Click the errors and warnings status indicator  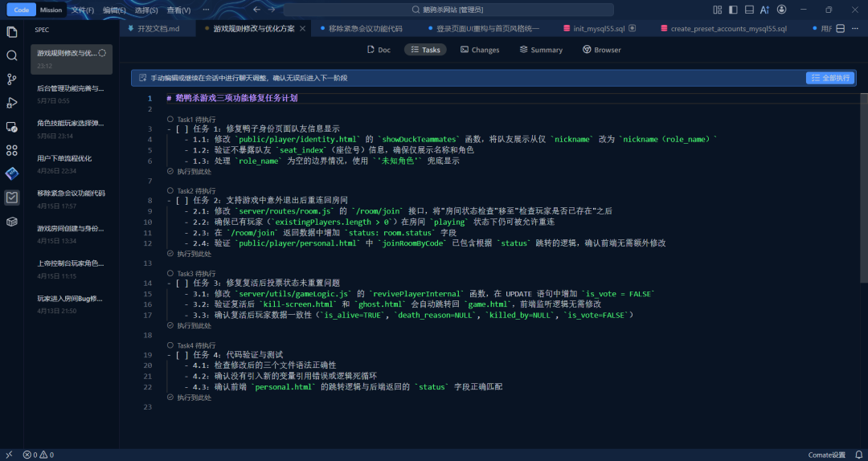pos(39,455)
